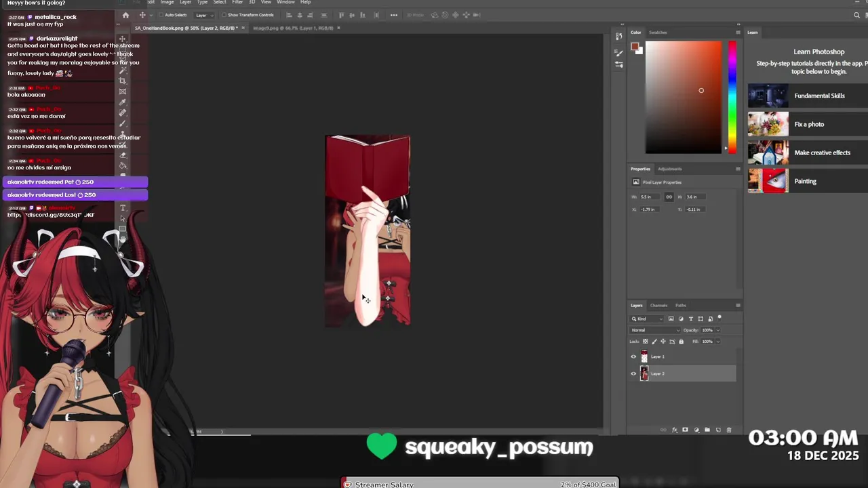Add a layer style with the fx icon

[x=675, y=430]
